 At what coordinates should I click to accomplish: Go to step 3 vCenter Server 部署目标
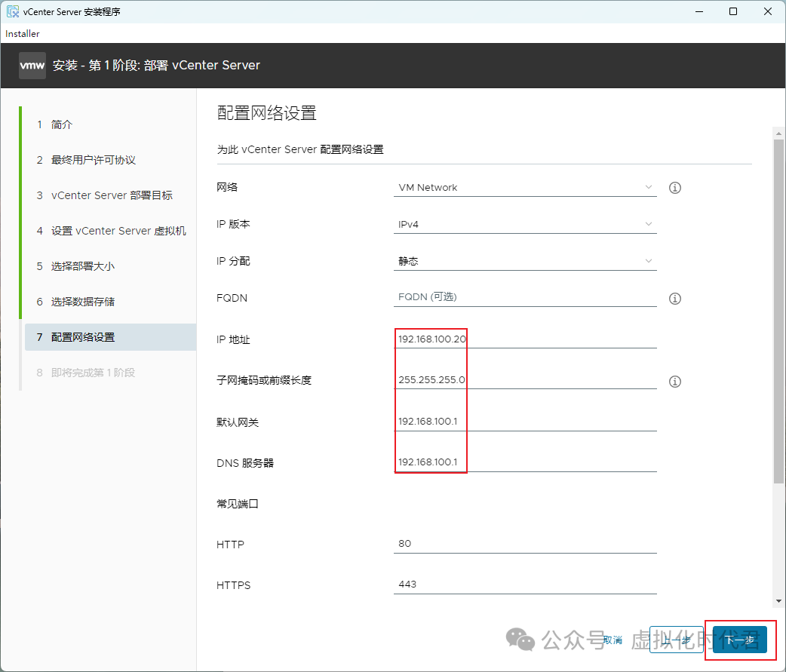click(105, 195)
